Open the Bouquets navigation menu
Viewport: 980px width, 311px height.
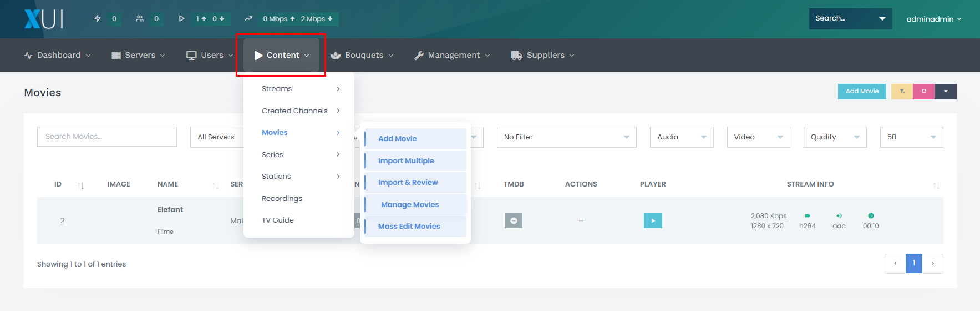pyautogui.click(x=362, y=55)
